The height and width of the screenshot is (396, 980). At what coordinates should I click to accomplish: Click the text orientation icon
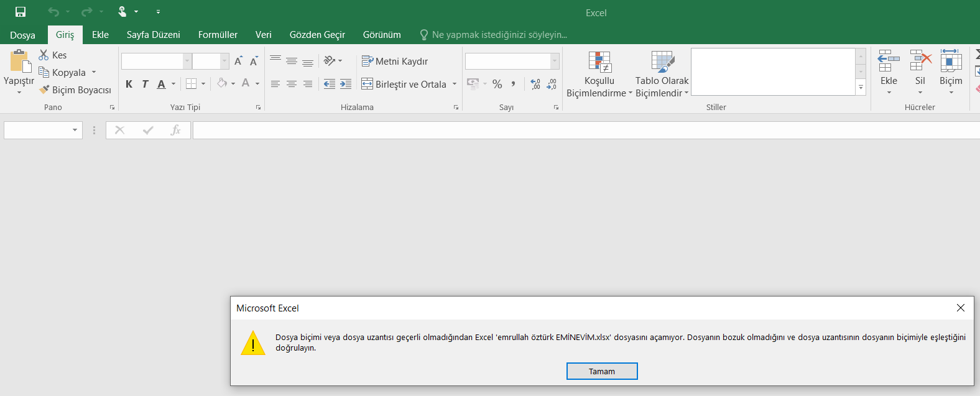pyautogui.click(x=330, y=61)
